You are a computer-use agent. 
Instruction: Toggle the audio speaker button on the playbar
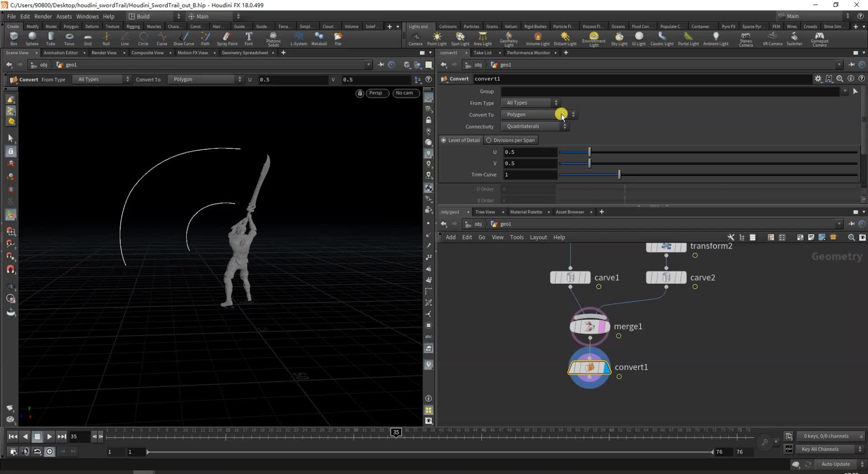[x=25, y=451]
